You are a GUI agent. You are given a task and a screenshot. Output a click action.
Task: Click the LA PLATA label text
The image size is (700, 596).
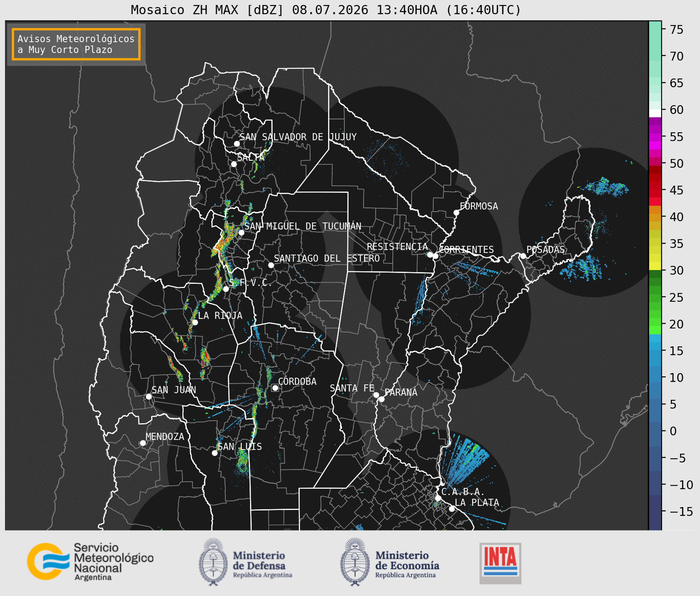(477, 503)
